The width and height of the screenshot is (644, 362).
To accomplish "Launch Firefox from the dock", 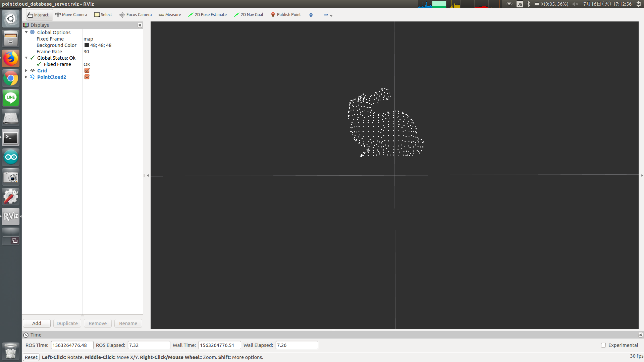I will coord(11,58).
